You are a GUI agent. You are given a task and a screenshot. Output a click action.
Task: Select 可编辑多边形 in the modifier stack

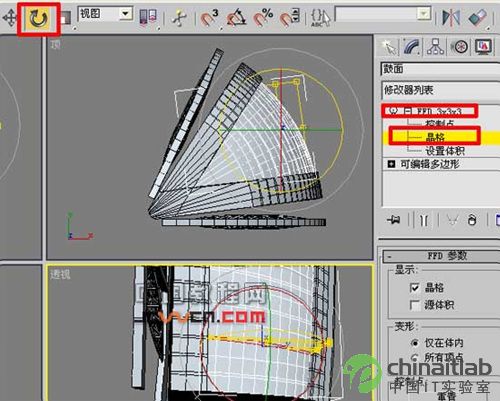pyautogui.click(x=430, y=164)
